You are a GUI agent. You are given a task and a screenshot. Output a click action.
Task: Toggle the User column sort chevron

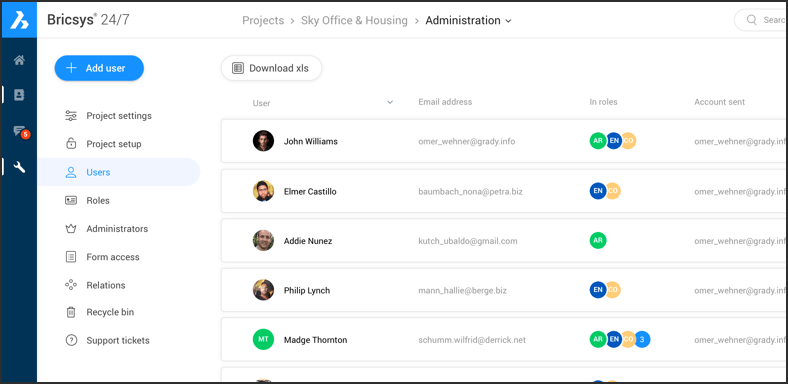pos(389,103)
